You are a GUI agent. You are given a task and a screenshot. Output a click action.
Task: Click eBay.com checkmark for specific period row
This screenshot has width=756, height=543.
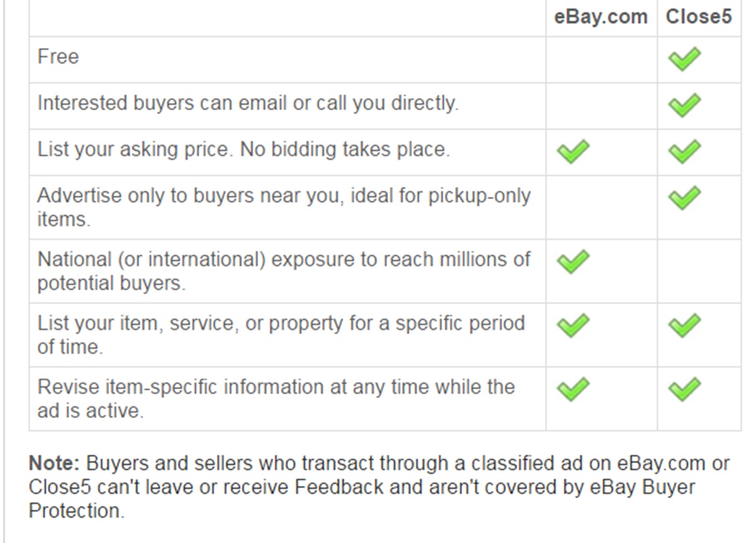click(x=573, y=325)
